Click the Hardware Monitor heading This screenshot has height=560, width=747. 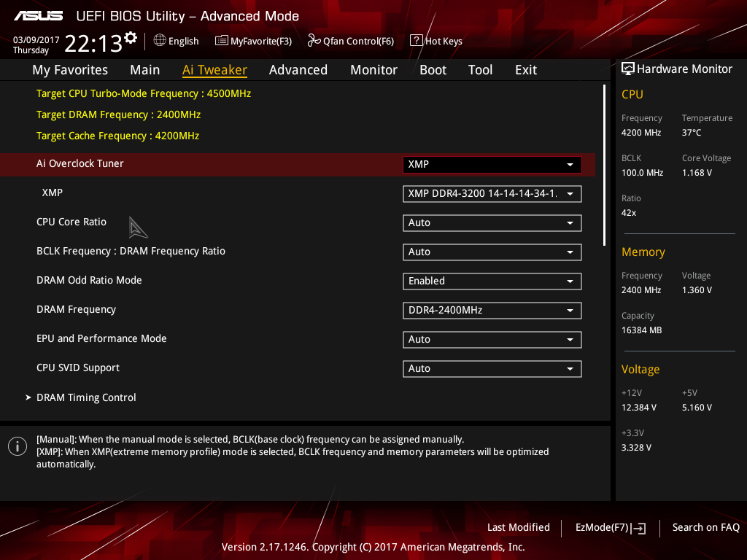point(684,69)
